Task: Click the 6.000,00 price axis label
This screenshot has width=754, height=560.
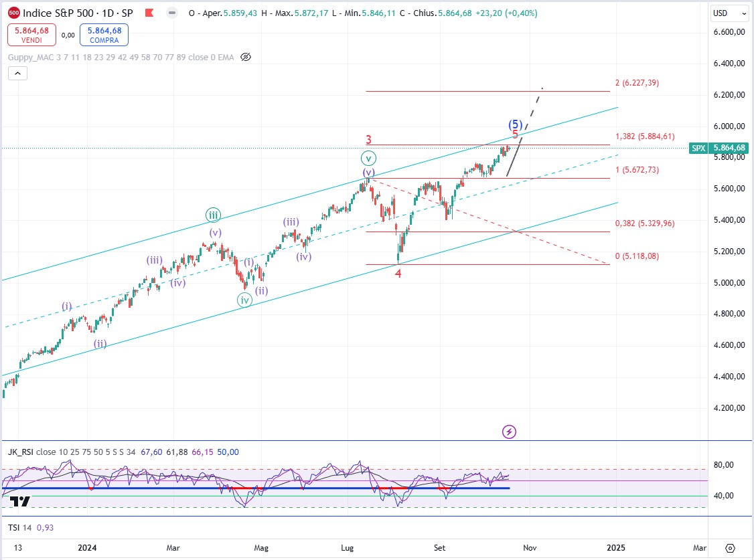Action: [729, 126]
